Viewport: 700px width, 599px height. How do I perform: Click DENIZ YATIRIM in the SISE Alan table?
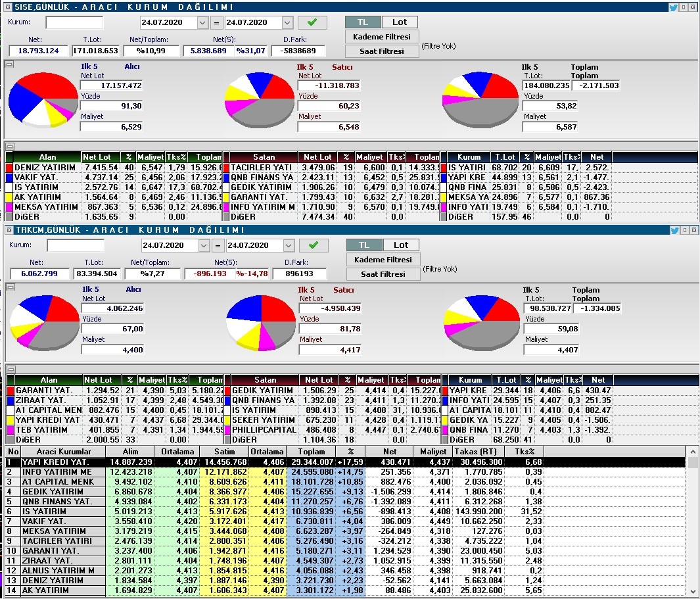click(45, 168)
